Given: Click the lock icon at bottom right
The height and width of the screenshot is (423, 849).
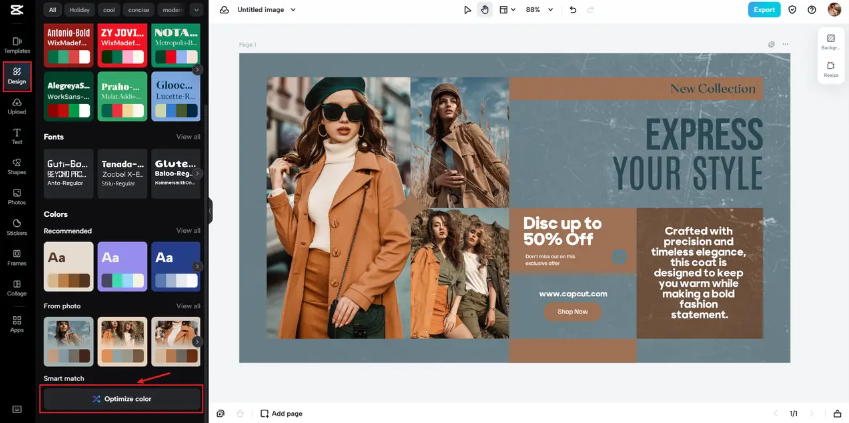Looking at the screenshot, I should tap(837, 413).
